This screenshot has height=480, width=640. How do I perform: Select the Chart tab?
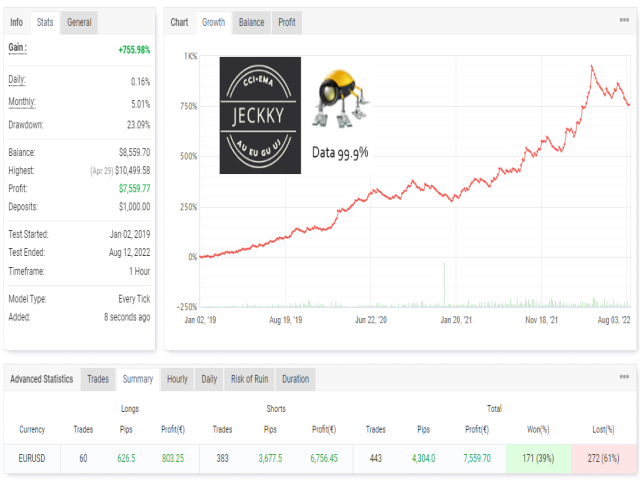click(x=179, y=22)
